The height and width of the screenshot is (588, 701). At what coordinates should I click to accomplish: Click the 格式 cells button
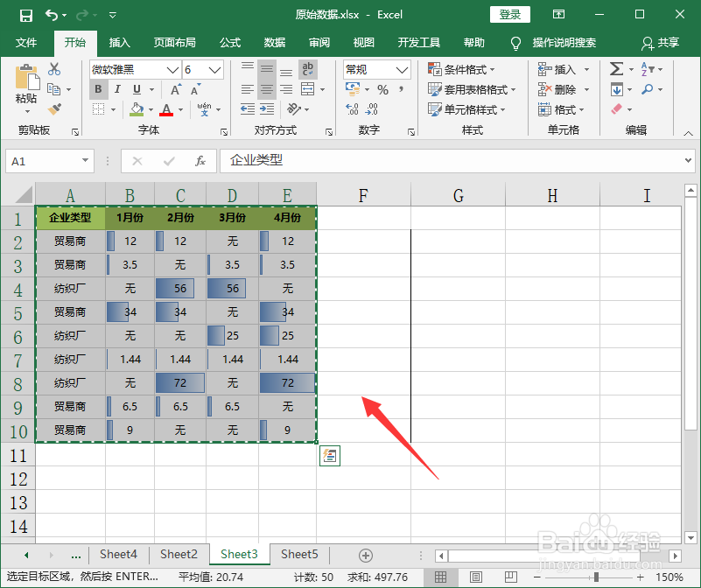pos(561,109)
